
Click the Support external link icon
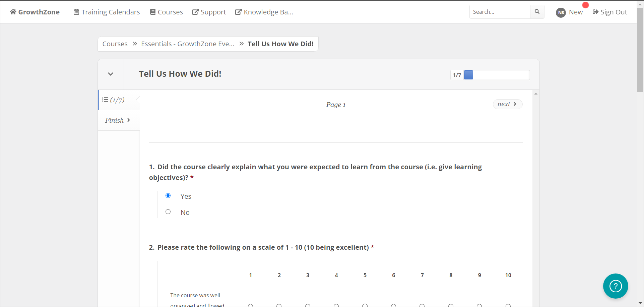(x=195, y=12)
